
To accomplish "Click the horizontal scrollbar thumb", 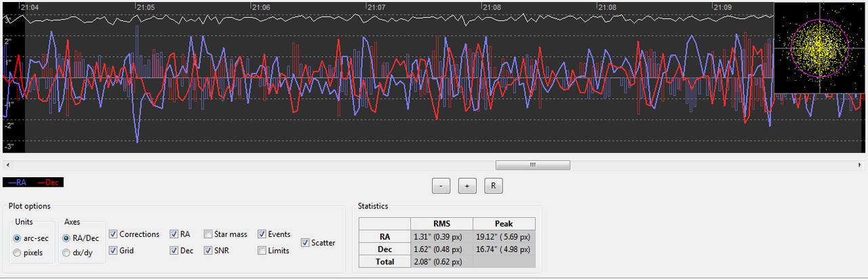I will tap(533, 165).
